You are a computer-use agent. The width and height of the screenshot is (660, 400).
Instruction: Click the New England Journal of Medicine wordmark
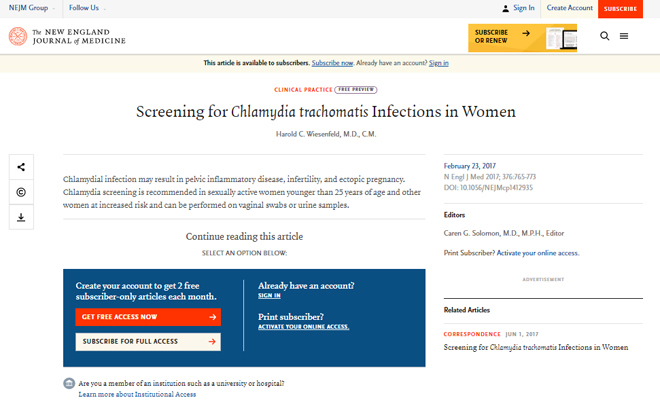point(79,37)
